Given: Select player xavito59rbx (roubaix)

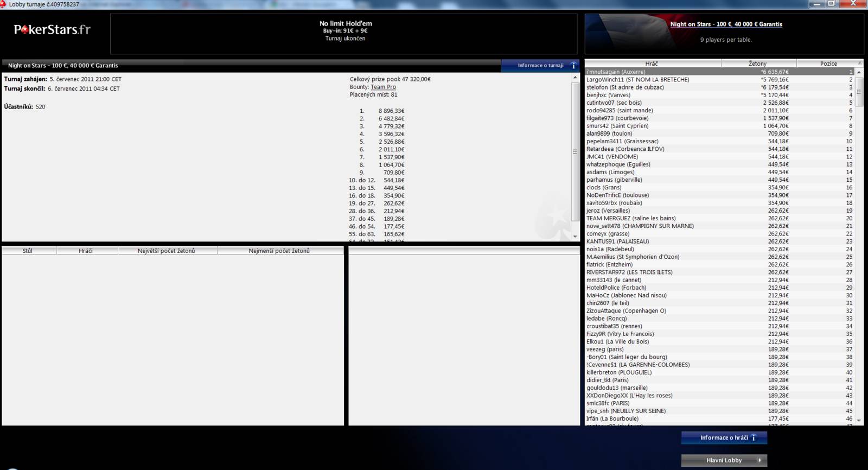Looking at the screenshot, I should [x=720, y=202].
